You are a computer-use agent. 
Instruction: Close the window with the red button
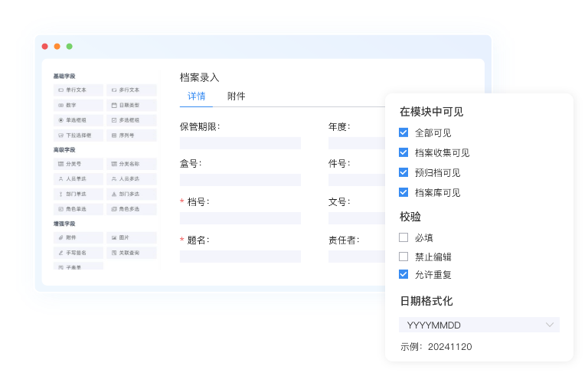tap(45, 46)
